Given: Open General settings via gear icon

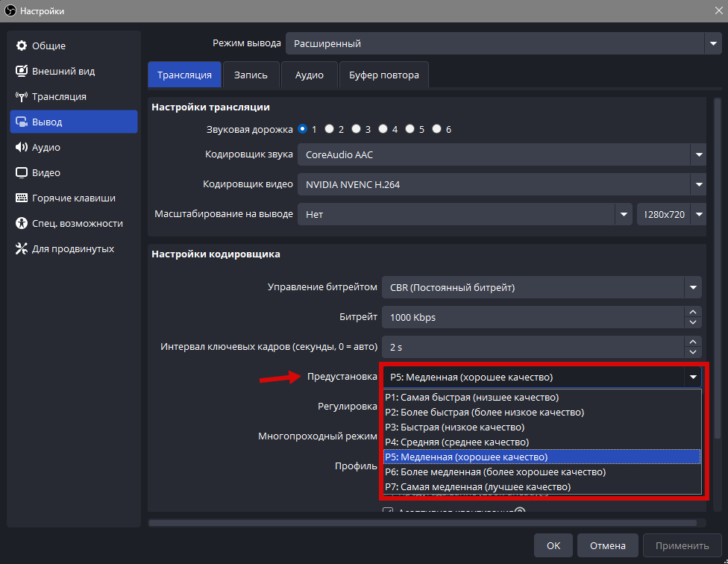Looking at the screenshot, I should coord(22,46).
